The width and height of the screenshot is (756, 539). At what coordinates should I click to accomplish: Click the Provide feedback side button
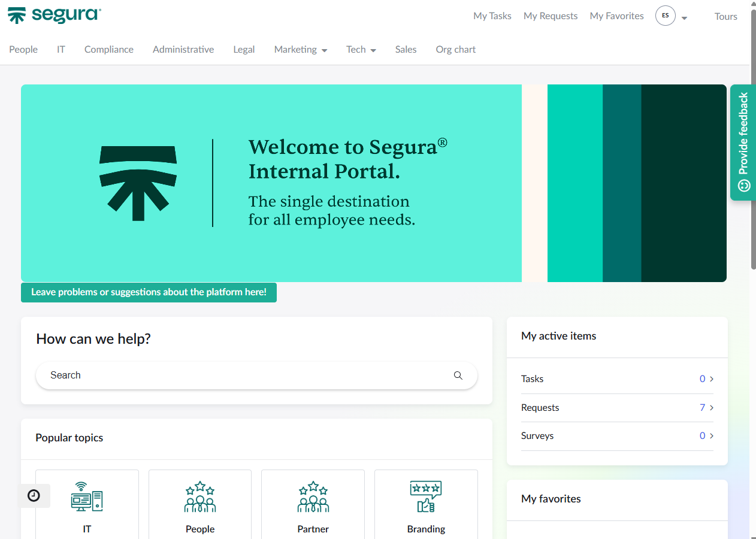tap(743, 142)
